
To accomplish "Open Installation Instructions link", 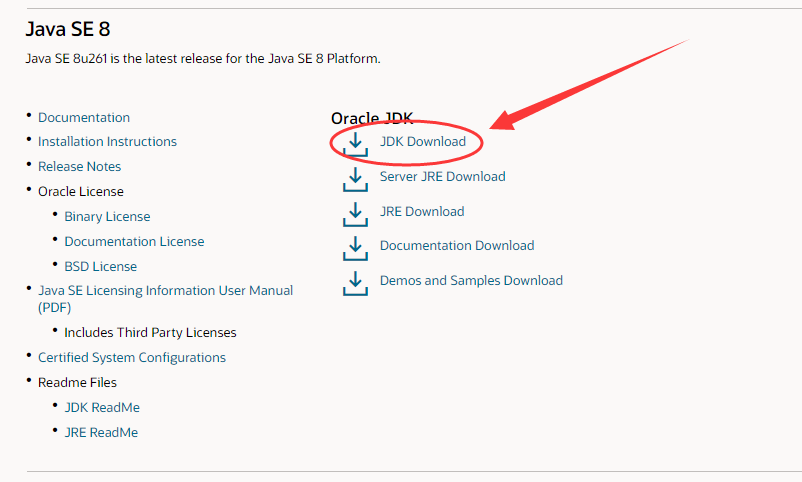I will click(x=107, y=142).
